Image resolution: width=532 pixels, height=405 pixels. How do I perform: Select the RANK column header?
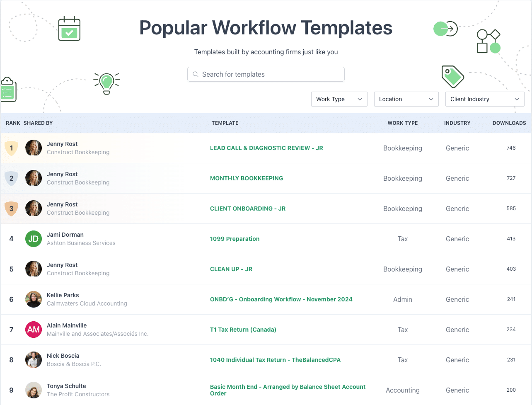[x=12, y=123]
